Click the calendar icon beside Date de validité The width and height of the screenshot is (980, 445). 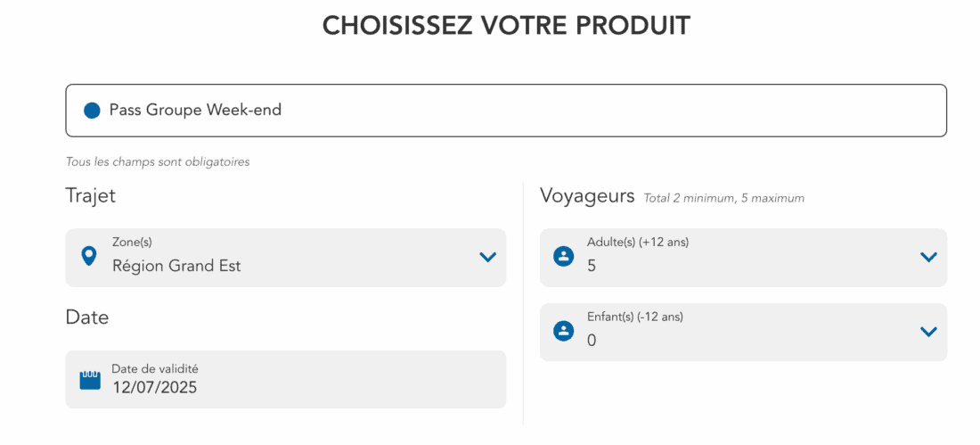pos(90,379)
